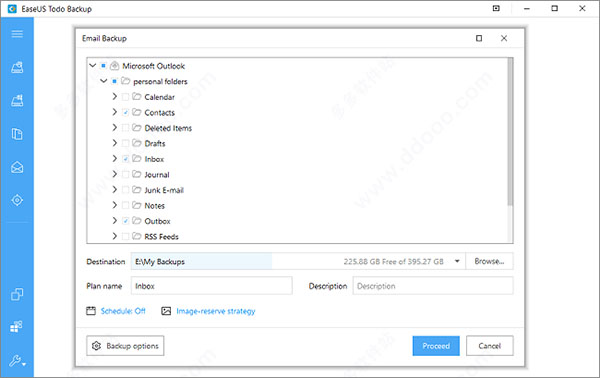Click the Contacts folder icon
The width and height of the screenshot is (600, 378).
pos(137,112)
